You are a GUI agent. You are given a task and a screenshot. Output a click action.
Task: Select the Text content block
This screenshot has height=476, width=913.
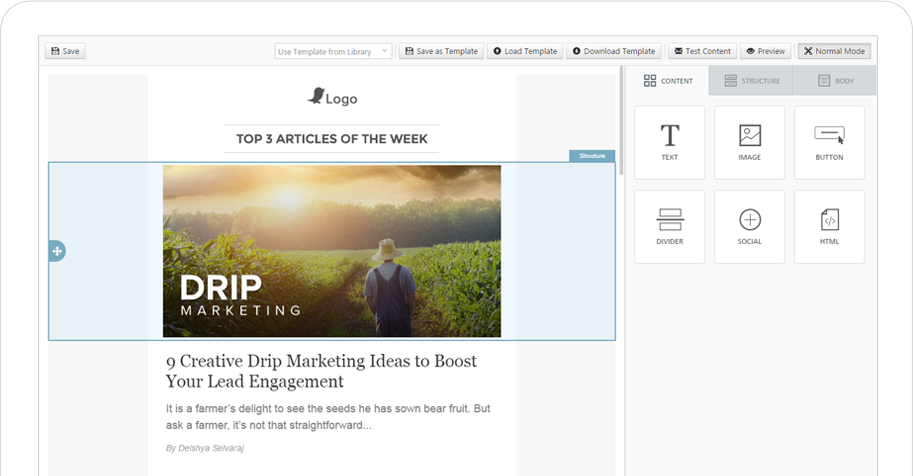[669, 142]
